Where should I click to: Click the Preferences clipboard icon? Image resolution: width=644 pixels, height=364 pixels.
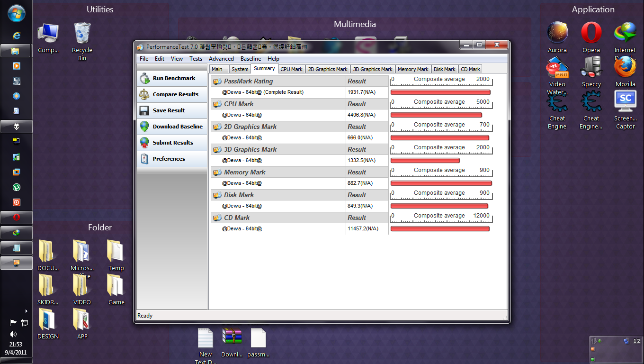point(144,159)
